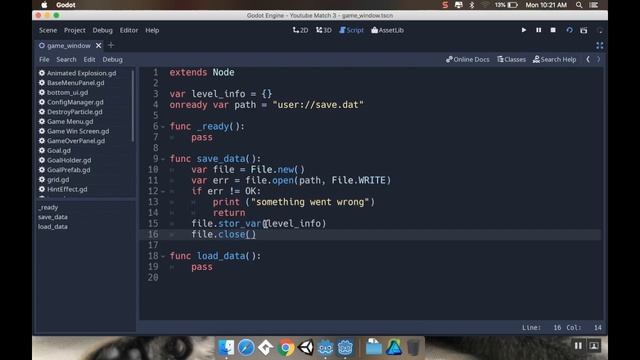Open the AssetLib workspace
Screen dimensions: 640x360
tap(387, 30)
